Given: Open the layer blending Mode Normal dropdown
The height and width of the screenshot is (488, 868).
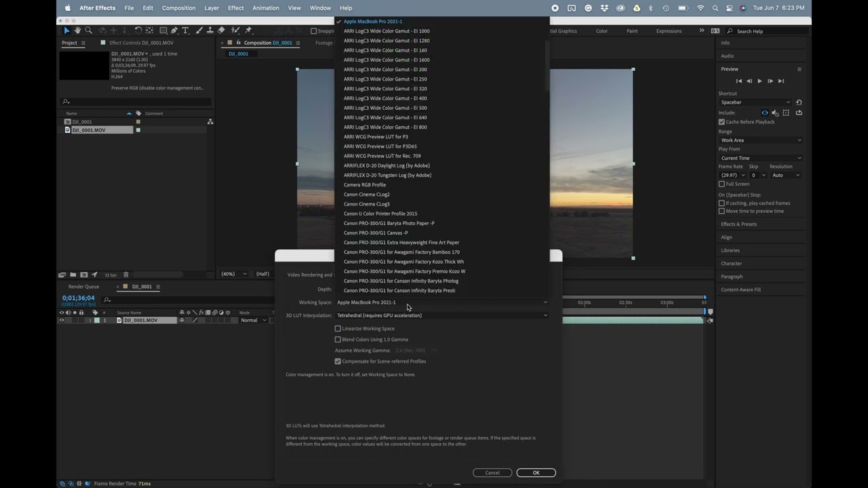Looking at the screenshot, I should point(253,320).
